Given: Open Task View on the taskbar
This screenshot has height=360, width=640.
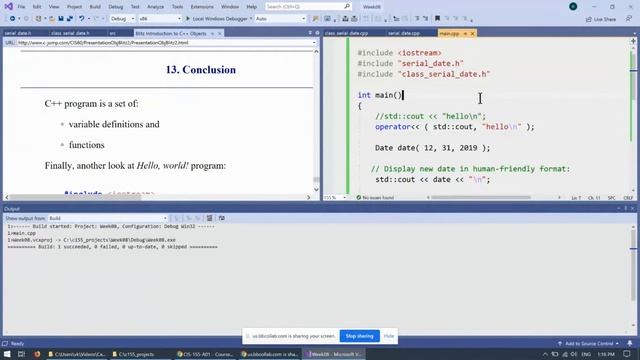Looking at the screenshot, I should (21, 354).
